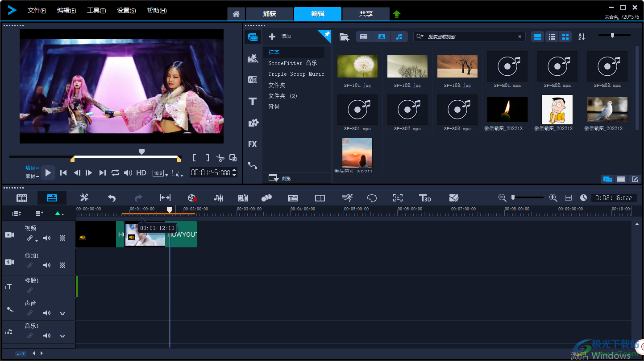Toggle showing videos in the library
This screenshot has height=361, width=644.
pyautogui.click(x=364, y=37)
